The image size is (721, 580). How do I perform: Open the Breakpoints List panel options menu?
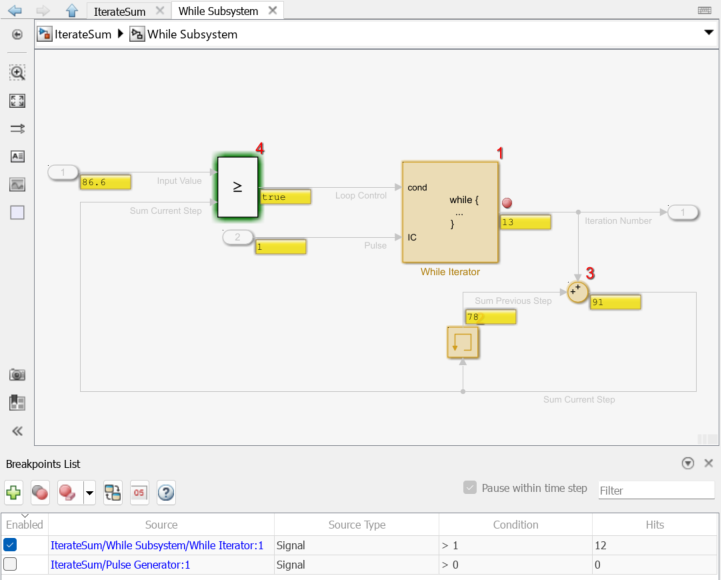coord(687,464)
